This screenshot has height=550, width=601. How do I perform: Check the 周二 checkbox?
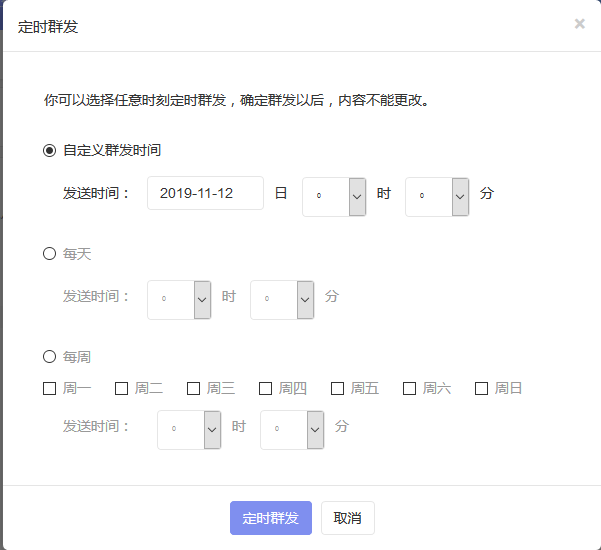point(122,388)
